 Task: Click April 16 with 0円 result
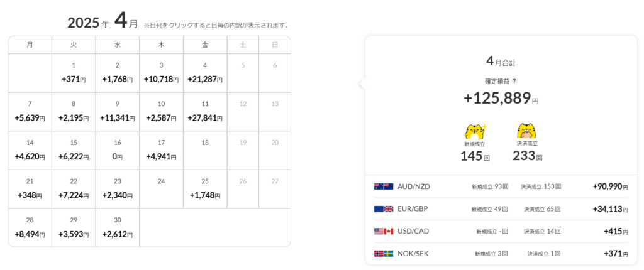(118, 150)
